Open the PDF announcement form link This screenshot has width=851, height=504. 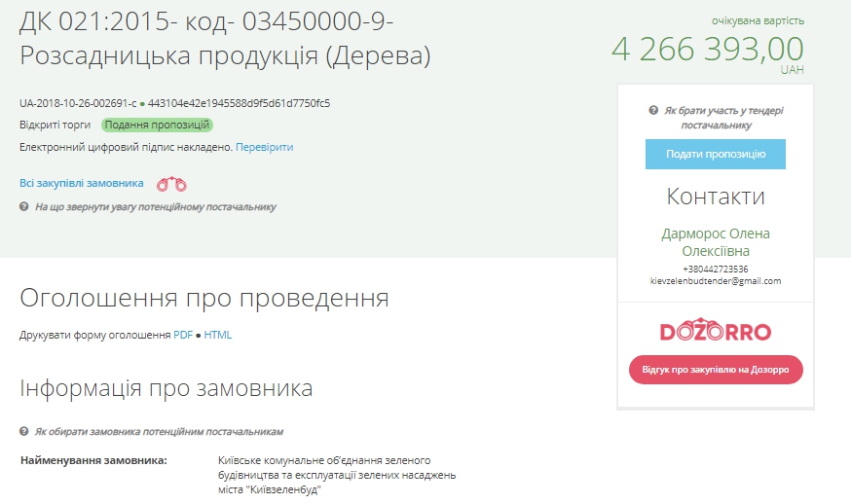click(183, 336)
